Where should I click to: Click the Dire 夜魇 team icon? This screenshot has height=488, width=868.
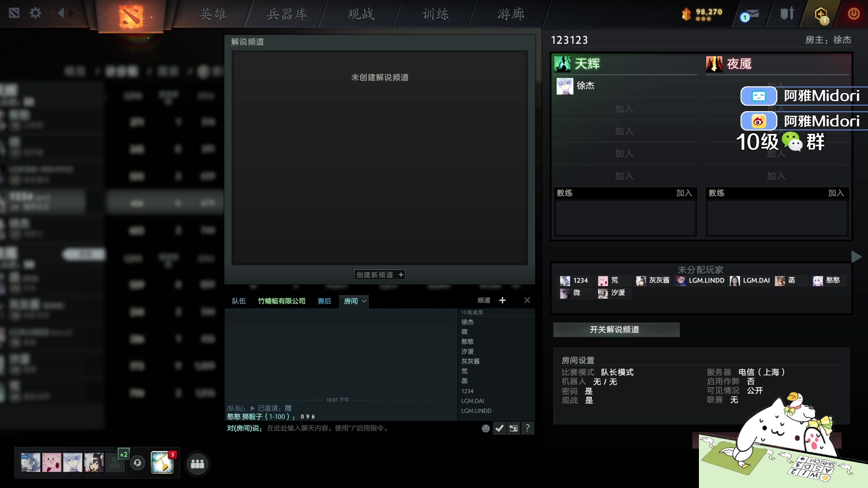coord(714,64)
